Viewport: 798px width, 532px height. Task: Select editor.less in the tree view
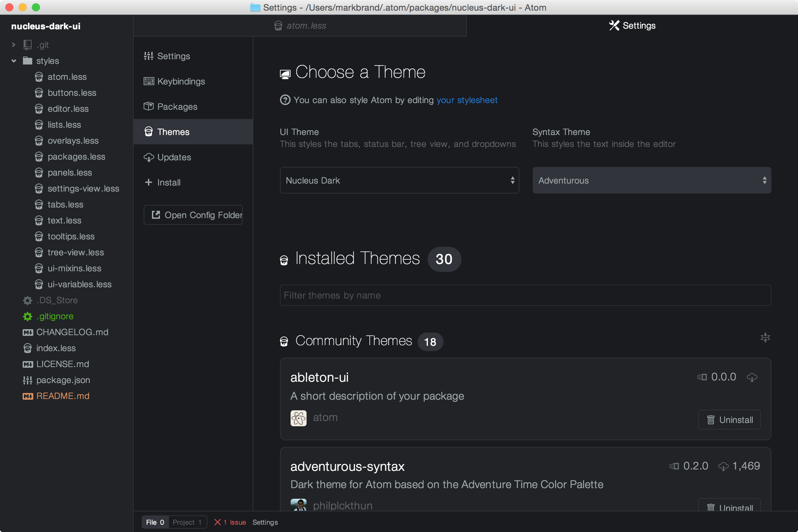[66, 109]
